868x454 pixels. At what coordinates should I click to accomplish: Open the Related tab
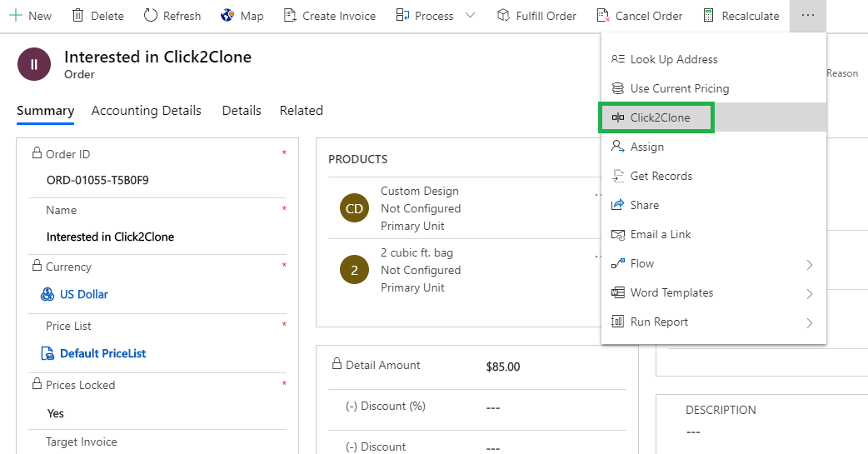click(x=301, y=110)
